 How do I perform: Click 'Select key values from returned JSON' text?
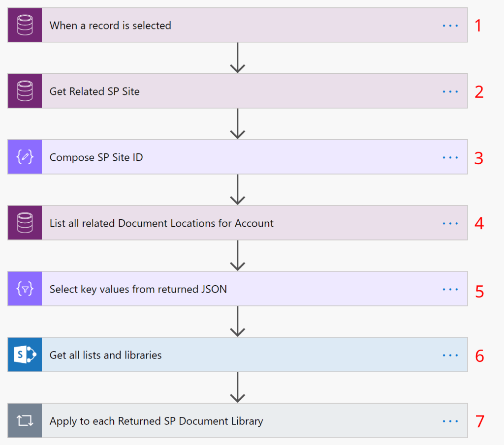pyautogui.click(x=138, y=289)
